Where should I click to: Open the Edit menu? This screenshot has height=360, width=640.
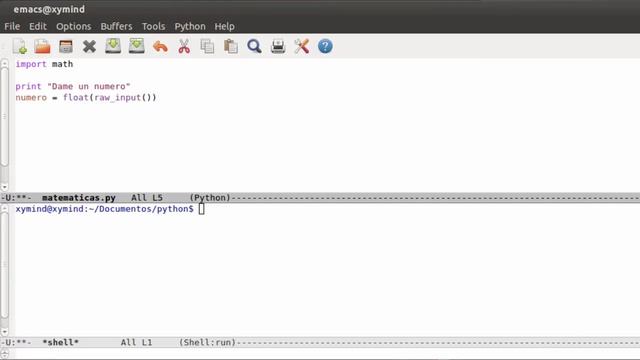pos(38,27)
